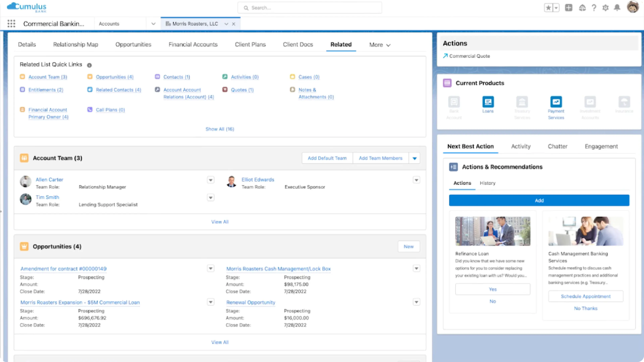This screenshot has width=644, height=362.
Task: Open the global actions plus icon
Action: pyautogui.click(x=569, y=8)
